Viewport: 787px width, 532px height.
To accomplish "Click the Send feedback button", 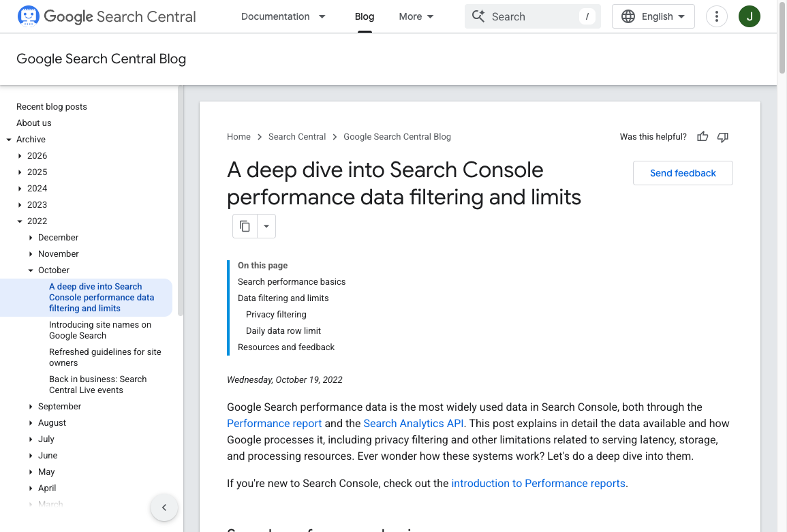I will pyautogui.click(x=683, y=173).
